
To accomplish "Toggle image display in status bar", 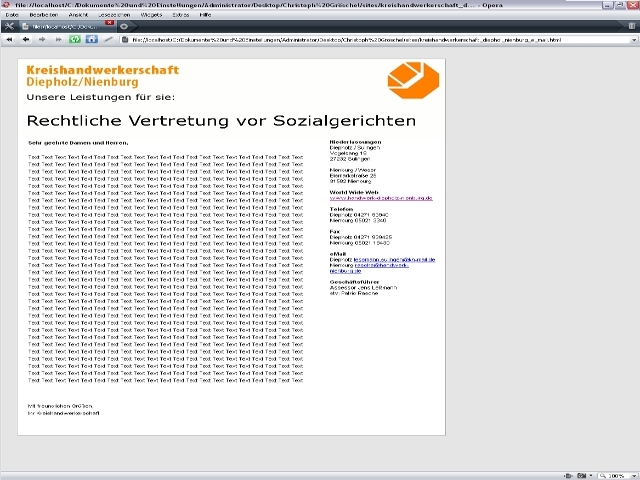I will coord(581,474).
